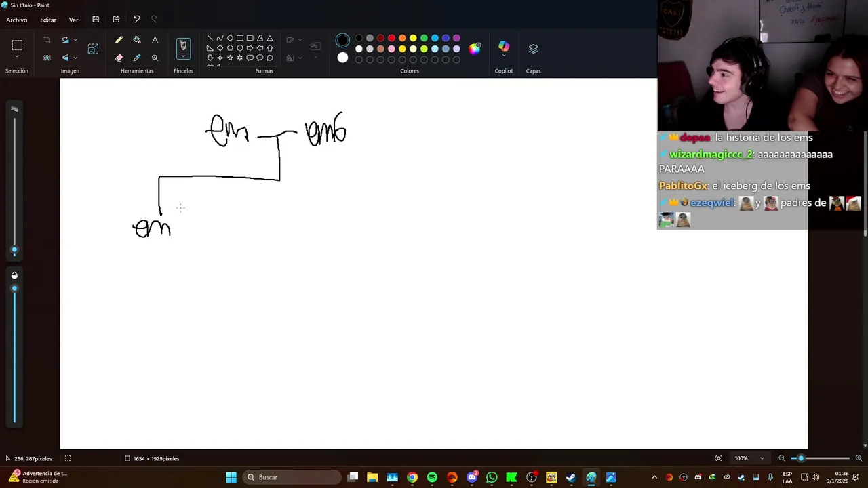The image size is (868, 488).
Task: Open Google Chrome from the taskbar
Action: (x=412, y=477)
